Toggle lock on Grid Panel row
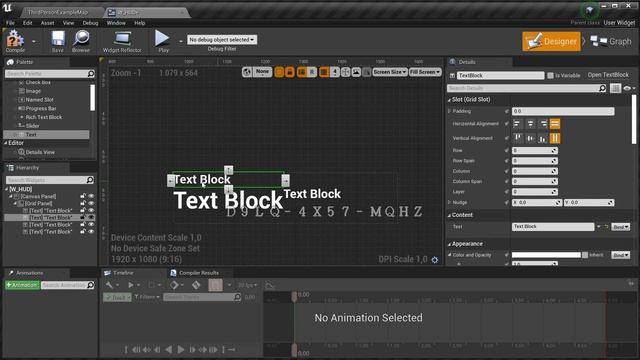 [x=83, y=203]
